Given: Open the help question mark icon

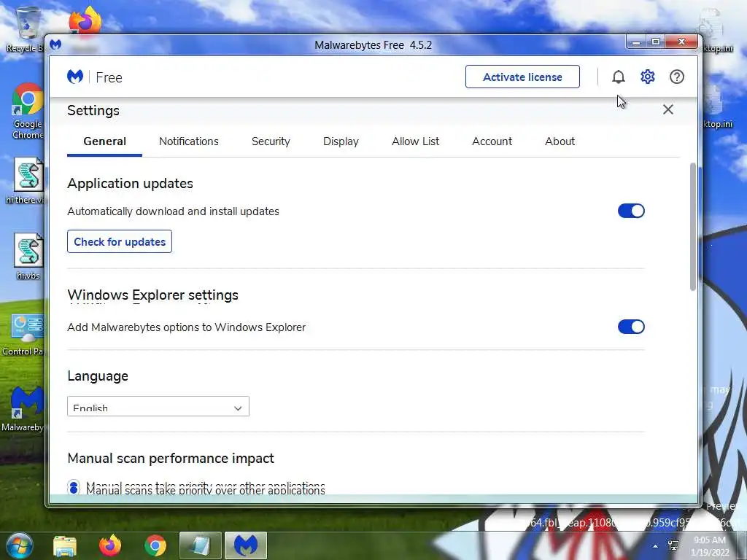Looking at the screenshot, I should click(x=677, y=77).
